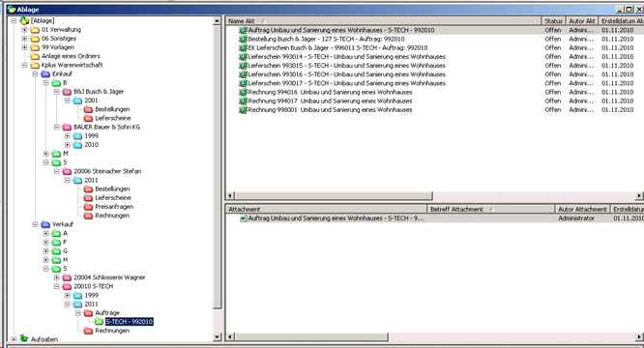Sort by the Status column header
The image size is (644, 348).
553,21
